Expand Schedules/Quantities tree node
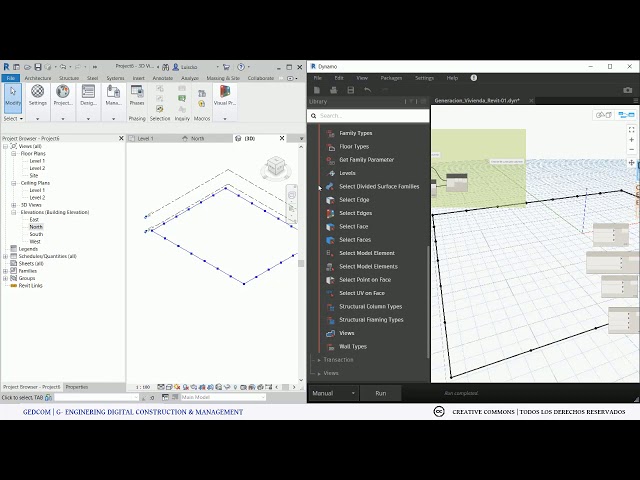640x480 pixels. pyautogui.click(x=6, y=256)
